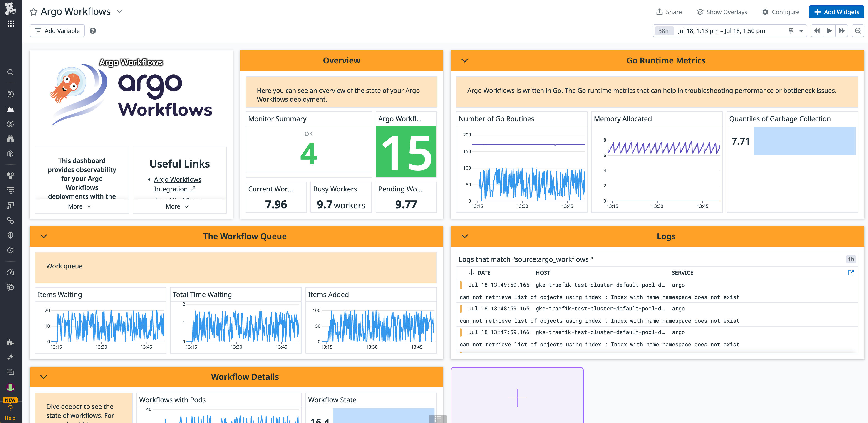Collapse the Go Runtime Metrics section

[464, 61]
